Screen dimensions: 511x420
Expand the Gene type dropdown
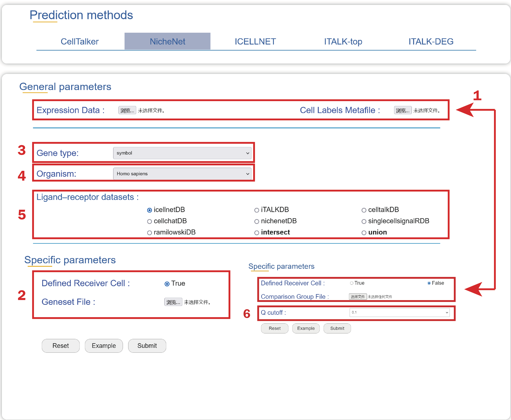182,153
